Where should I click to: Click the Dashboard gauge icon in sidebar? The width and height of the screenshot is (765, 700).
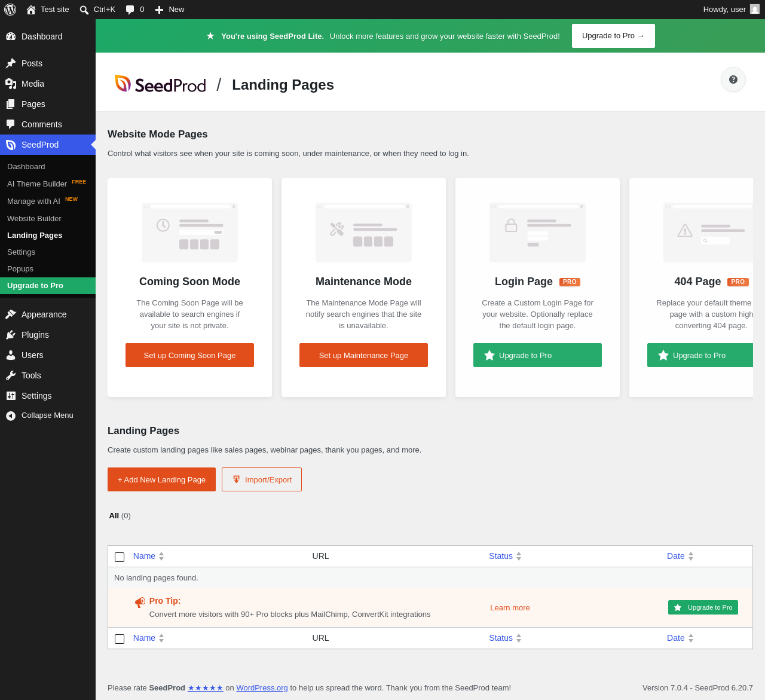pos(11,36)
